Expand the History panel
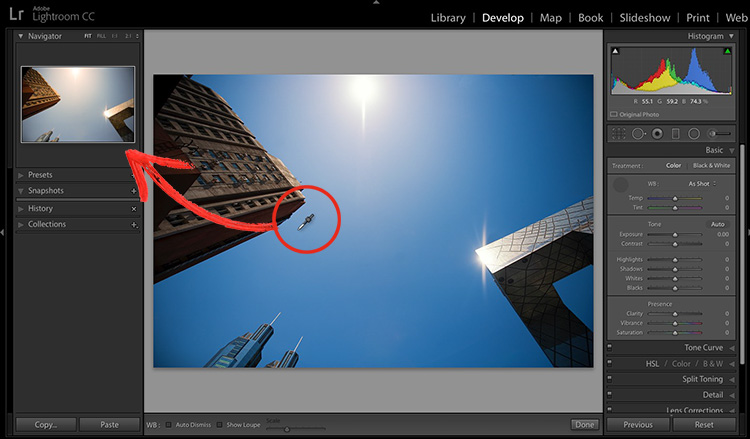The width and height of the screenshot is (750, 439). click(x=21, y=209)
